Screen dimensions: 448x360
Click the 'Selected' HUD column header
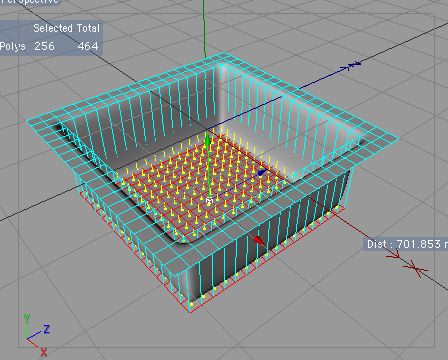click(53, 28)
